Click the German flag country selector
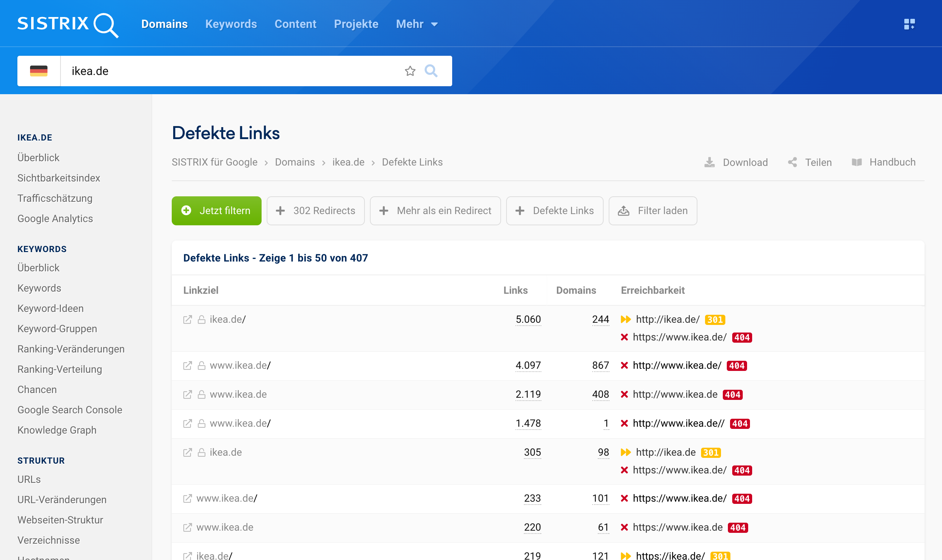The height and width of the screenshot is (560, 942). [38, 71]
